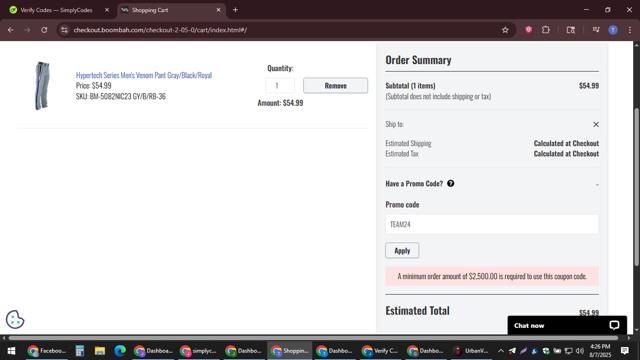Click the browser forward arrow
This screenshot has height=360, width=640.
(x=27, y=30)
